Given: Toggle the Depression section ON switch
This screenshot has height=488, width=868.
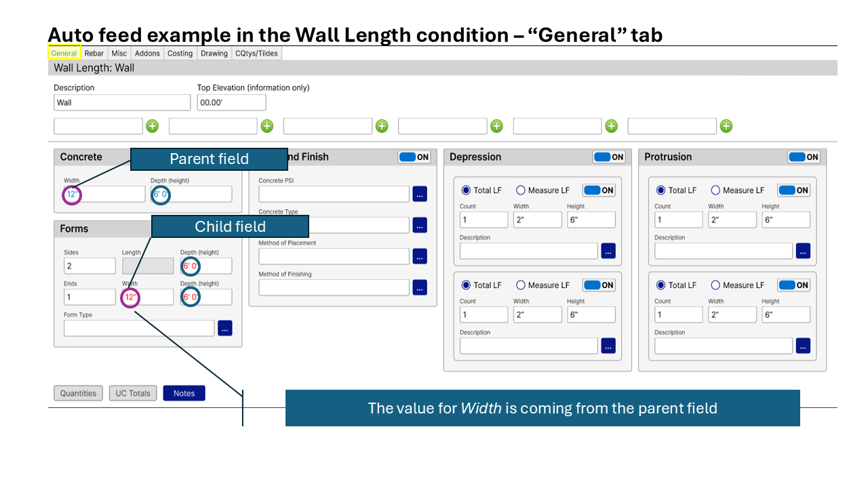Looking at the screenshot, I should (608, 157).
